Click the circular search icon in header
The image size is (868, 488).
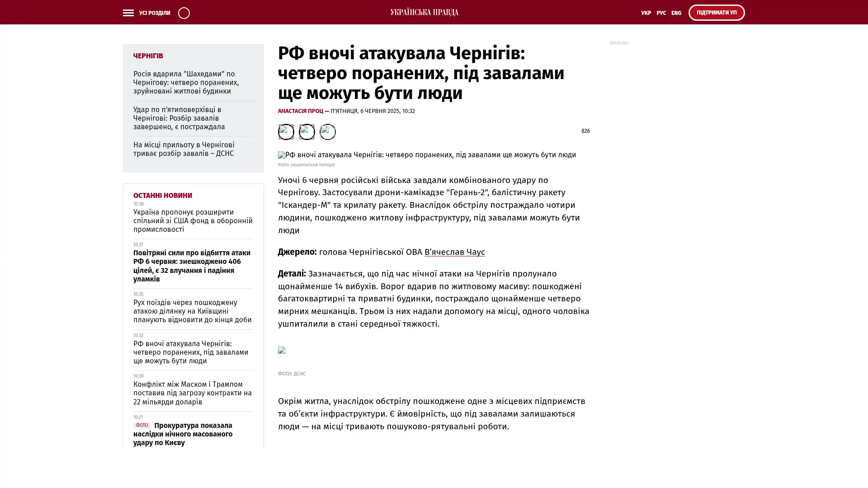[184, 13]
